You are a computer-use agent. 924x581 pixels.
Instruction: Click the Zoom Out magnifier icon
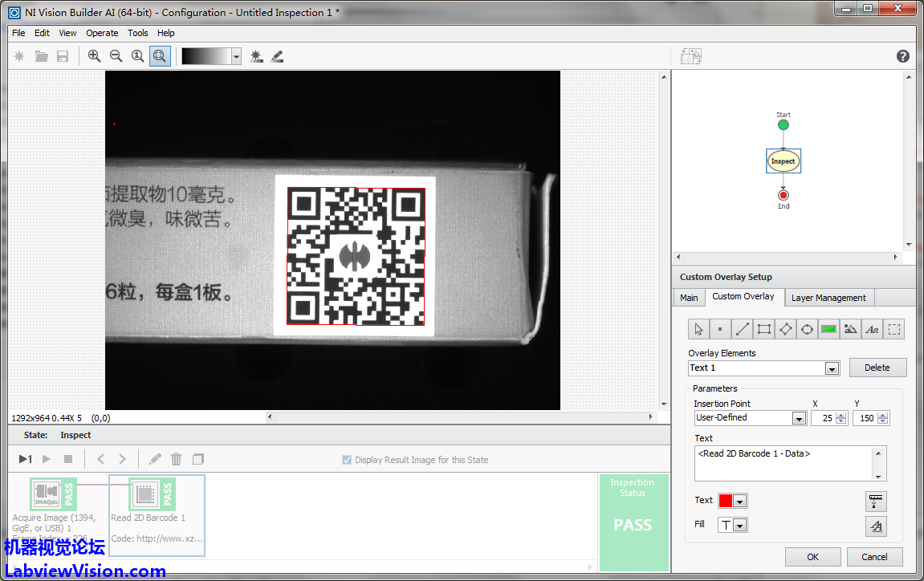pyautogui.click(x=116, y=56)
